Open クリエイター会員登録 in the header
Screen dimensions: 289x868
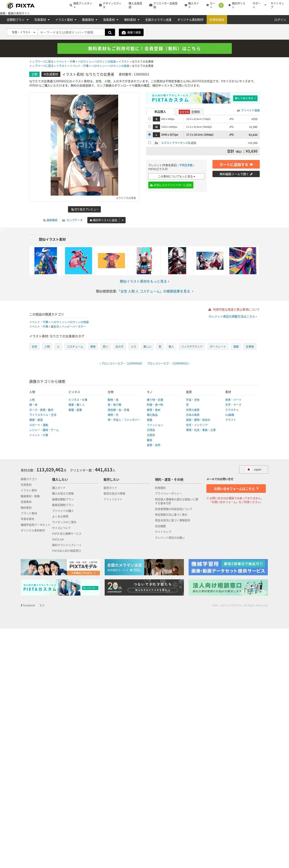pyautogui.click(x=163, y=5)
